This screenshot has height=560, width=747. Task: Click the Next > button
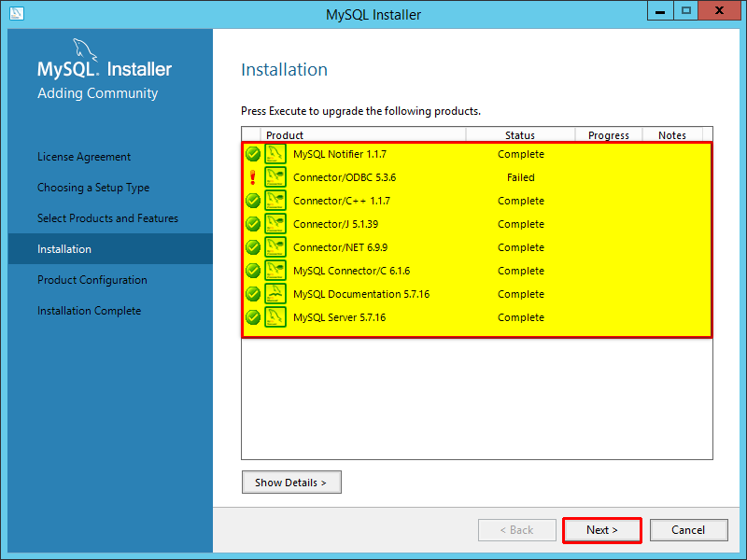pyautogui.click(x=601, y=530)
